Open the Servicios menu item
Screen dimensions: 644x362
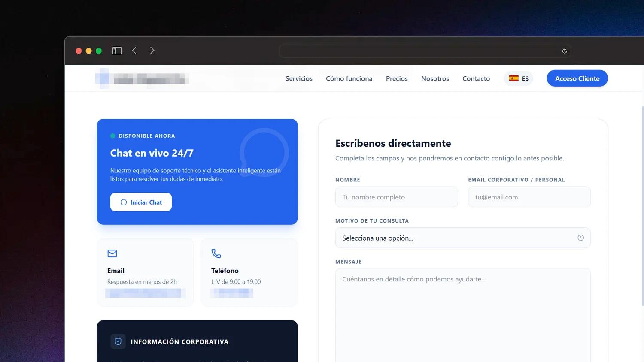[x=299, y=78]
